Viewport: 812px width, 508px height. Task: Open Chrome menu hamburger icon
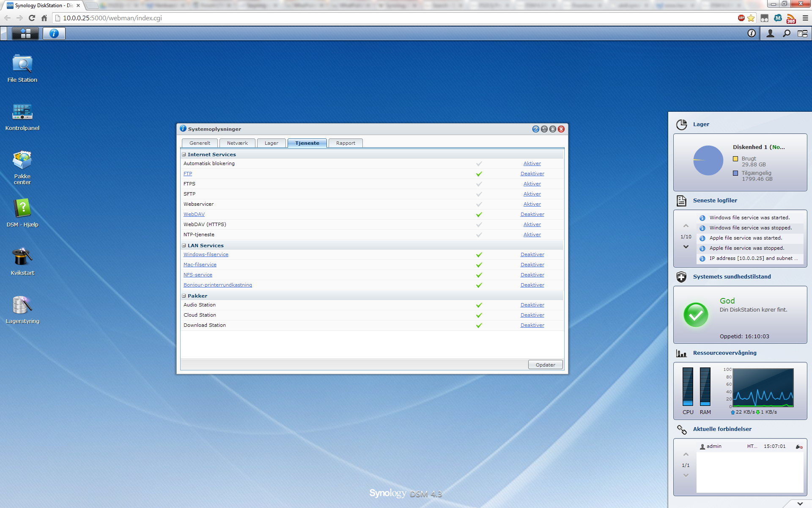(805, 18)
